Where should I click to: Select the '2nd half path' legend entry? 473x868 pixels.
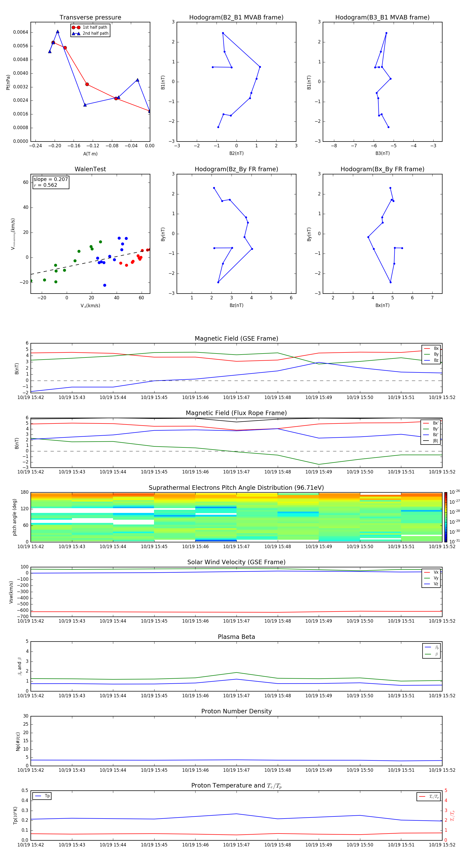[90, 33]
